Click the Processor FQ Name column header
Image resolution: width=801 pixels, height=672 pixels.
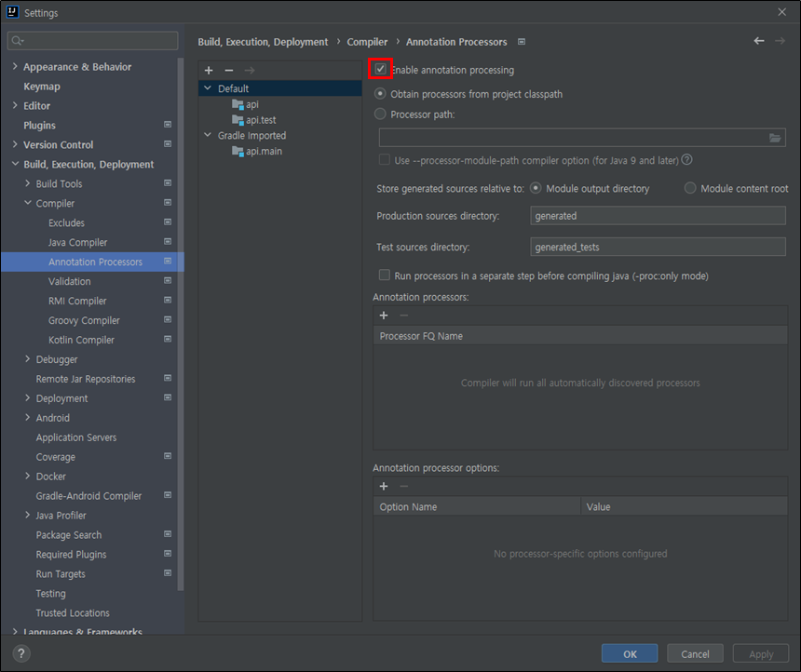(x=580, y=336)
